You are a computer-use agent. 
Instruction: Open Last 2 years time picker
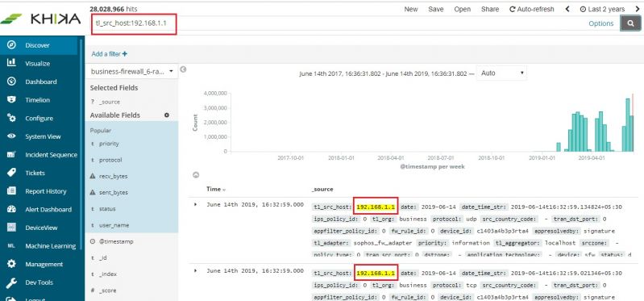coord(603,9)
